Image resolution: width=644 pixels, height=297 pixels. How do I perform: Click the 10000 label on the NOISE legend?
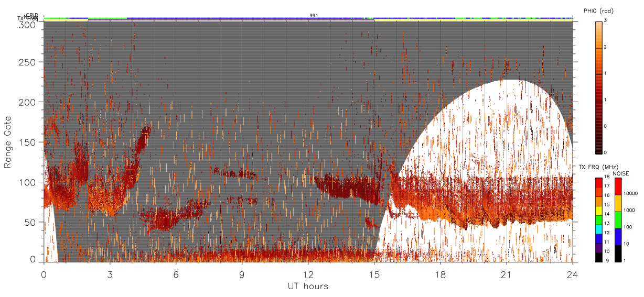pos(631,193)
